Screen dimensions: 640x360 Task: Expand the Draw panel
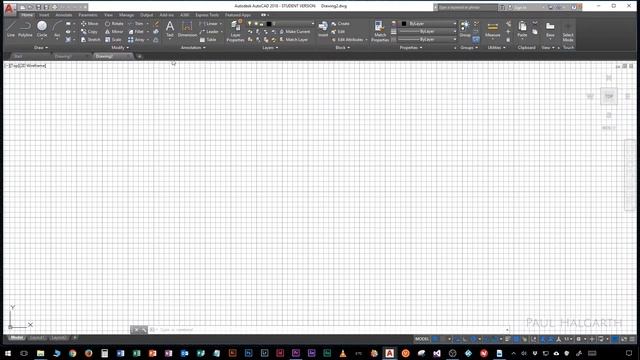[41, 48]
